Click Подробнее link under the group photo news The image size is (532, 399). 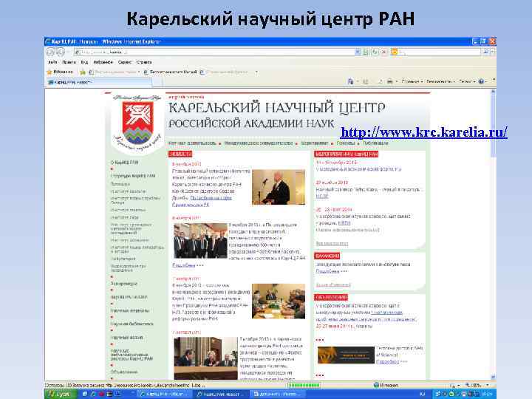(x=183, y=265)
